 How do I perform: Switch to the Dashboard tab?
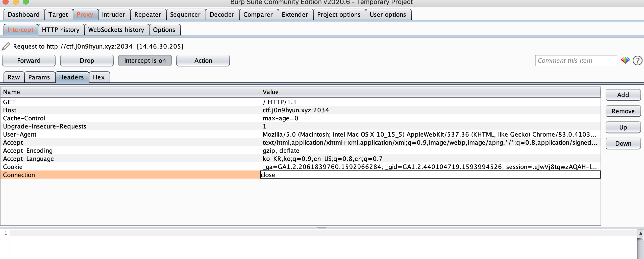[24, 15]
